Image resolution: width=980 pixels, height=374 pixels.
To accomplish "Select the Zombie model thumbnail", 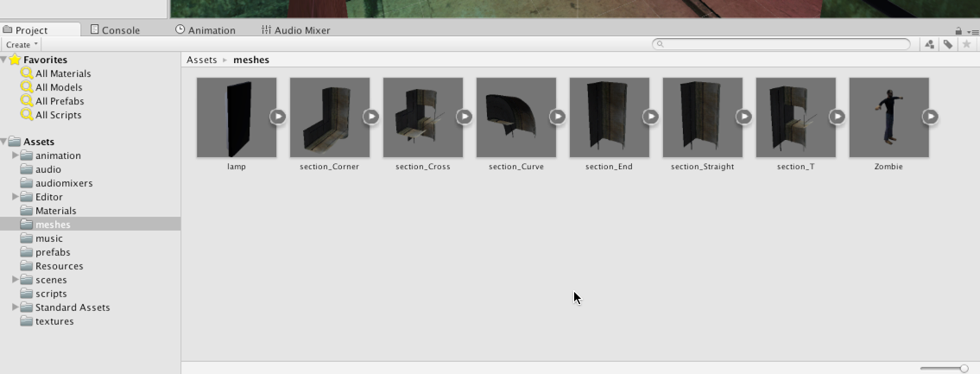I will coord(888,117).
